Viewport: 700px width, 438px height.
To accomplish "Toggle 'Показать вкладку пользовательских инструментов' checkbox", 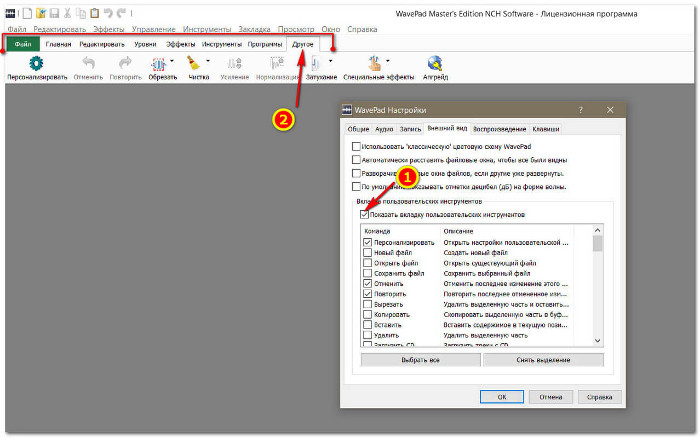I will pyautogui.click(x=363, y=215).
